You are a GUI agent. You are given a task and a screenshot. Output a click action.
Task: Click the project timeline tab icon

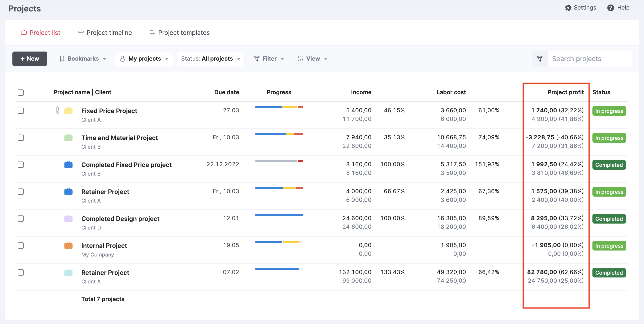pyautogui.click(x=81, y=33)
